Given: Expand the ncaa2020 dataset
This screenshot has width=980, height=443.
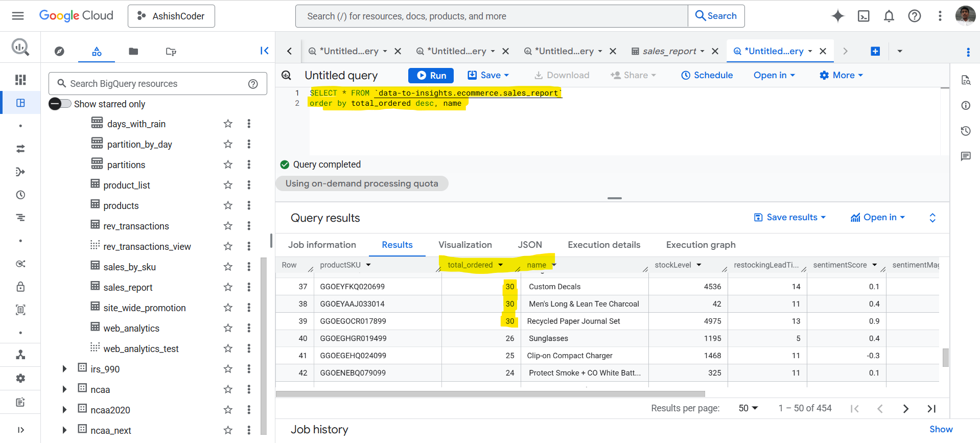Looking at the screenshot, I should 64,410.
